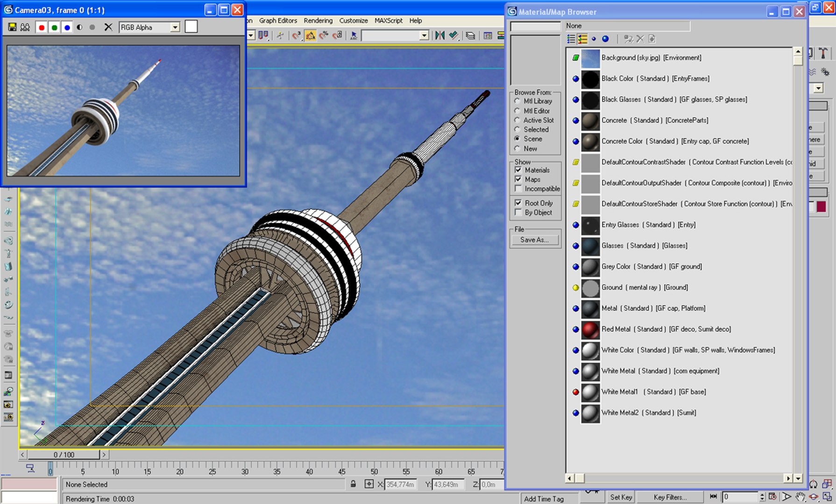
Task: Switch browser to View Small Icons
Action: click(x=594, y=39)
